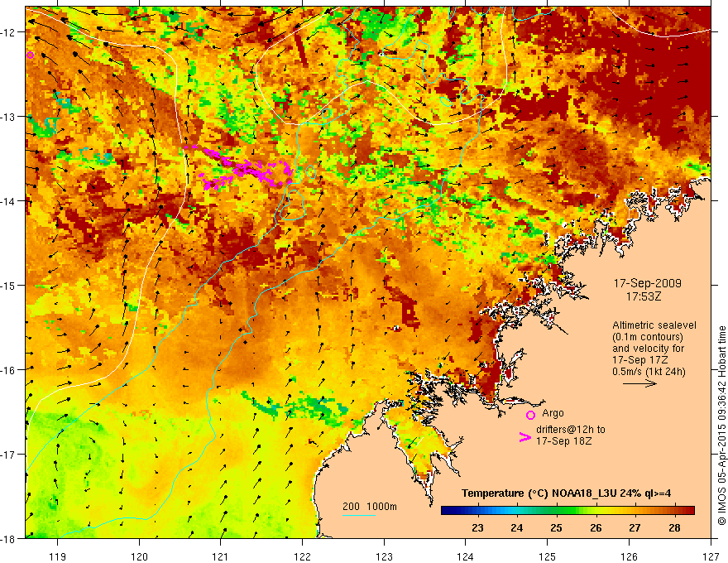Click the magenta drifter arrowhead legend symbol
The width and height of the screenshot is (728, 563).
pos(524,437)
